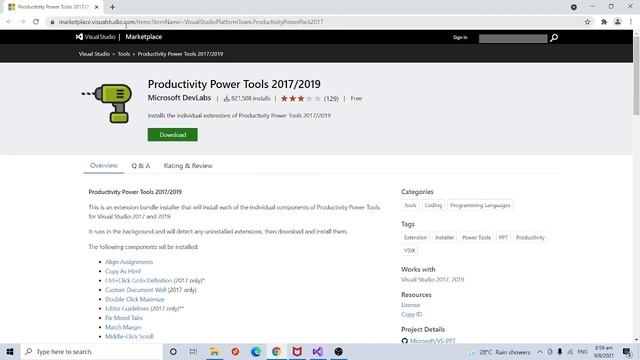Select the Productivity tag
640x360 pixels.
pos(530,238)
